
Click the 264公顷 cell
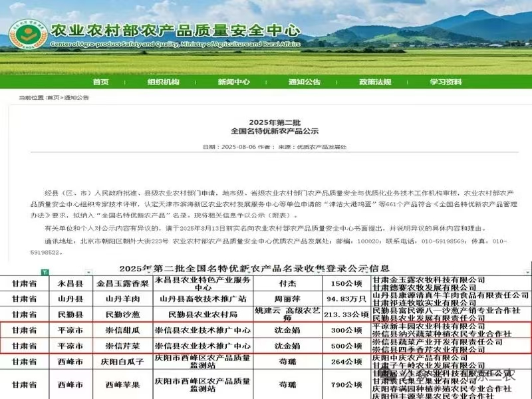tap(346, 362)
